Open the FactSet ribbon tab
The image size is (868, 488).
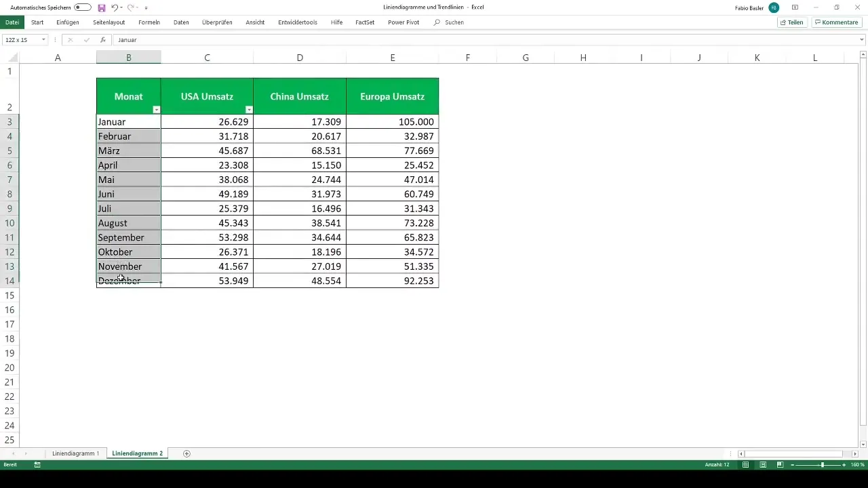point(365,22)
